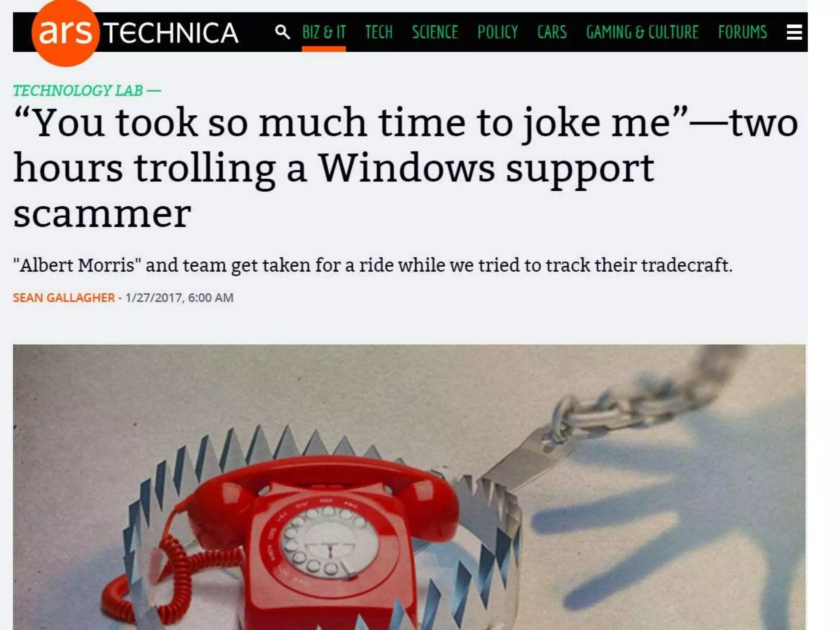
Task: Open Sean Gallagher's author page
Action: point(64,297)
